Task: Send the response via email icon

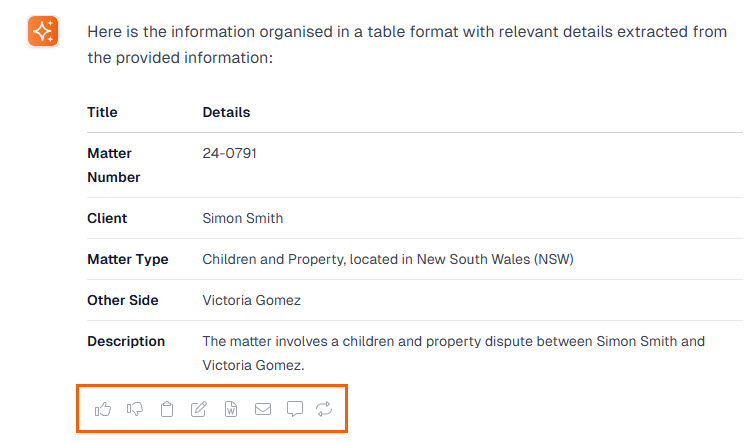Action: (x=263, y=408)
